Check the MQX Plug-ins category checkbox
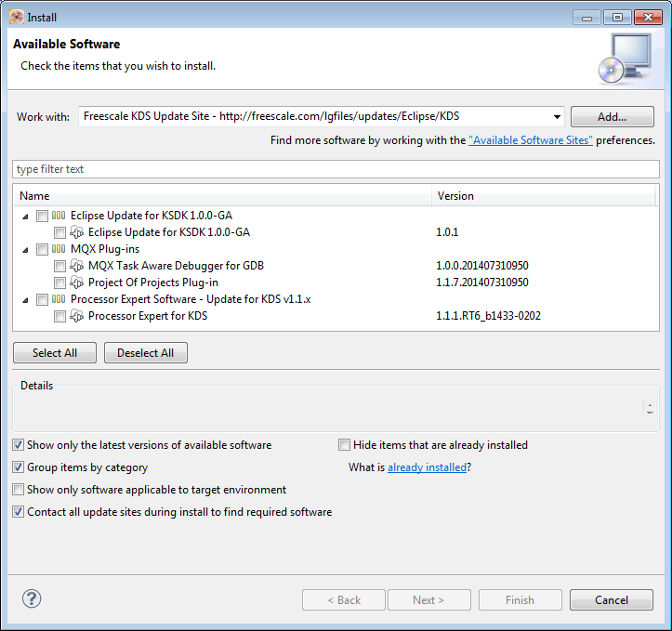Image resolution: width=672 pixels, height=631 pixels. [x=42, y=249]
